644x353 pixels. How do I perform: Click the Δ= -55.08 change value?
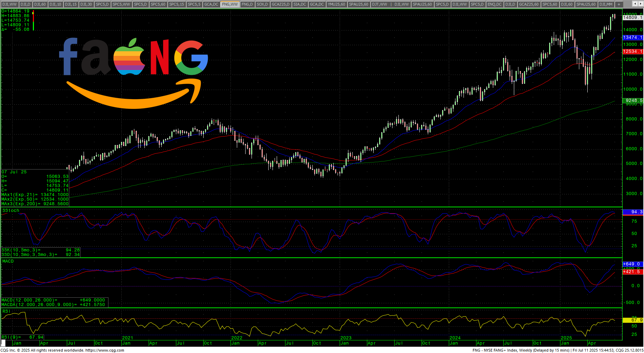(15, 29)
